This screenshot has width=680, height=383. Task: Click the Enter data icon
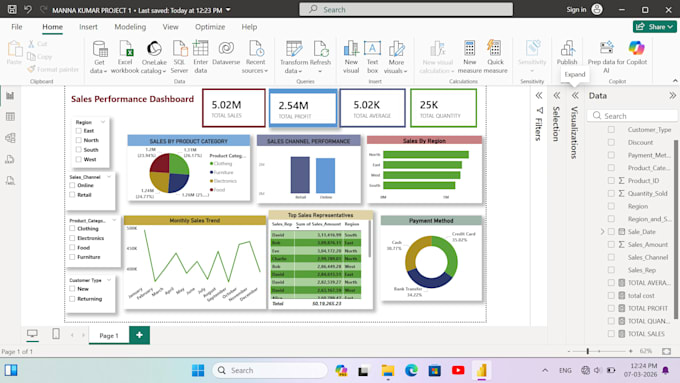pyautogui.click(x=200, y=49)
